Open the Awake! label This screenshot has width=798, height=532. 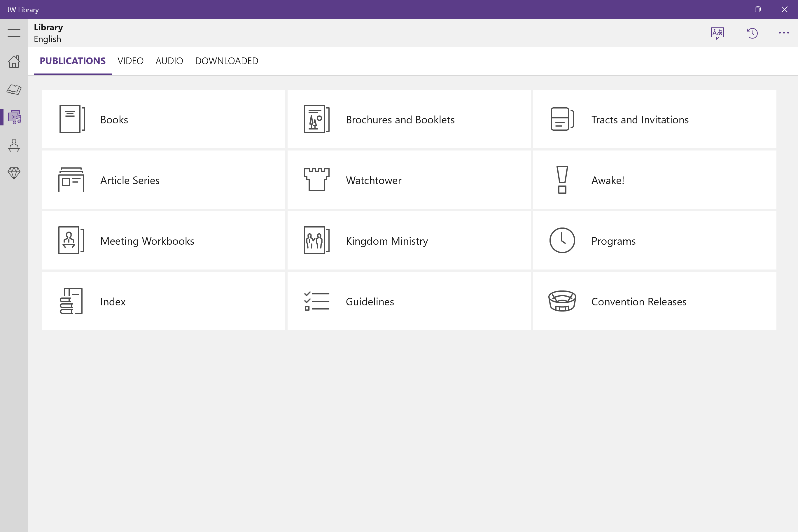(x=608, y=181)
